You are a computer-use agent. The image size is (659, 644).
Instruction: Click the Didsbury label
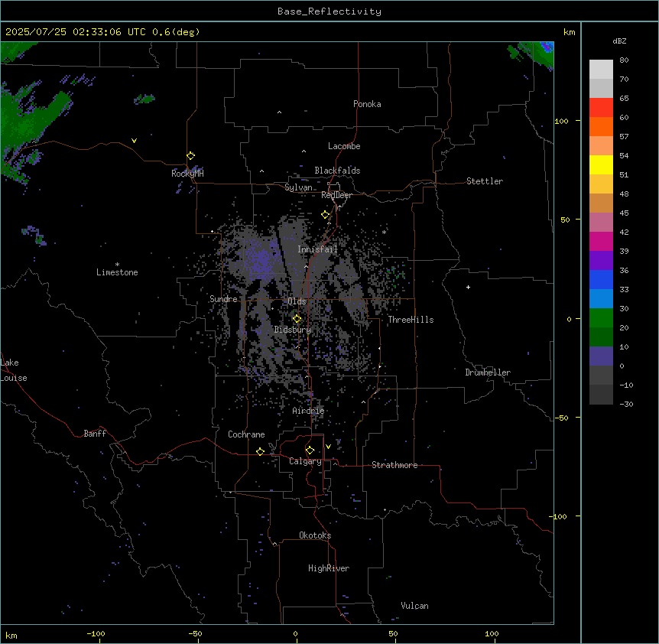pos(293,330)
